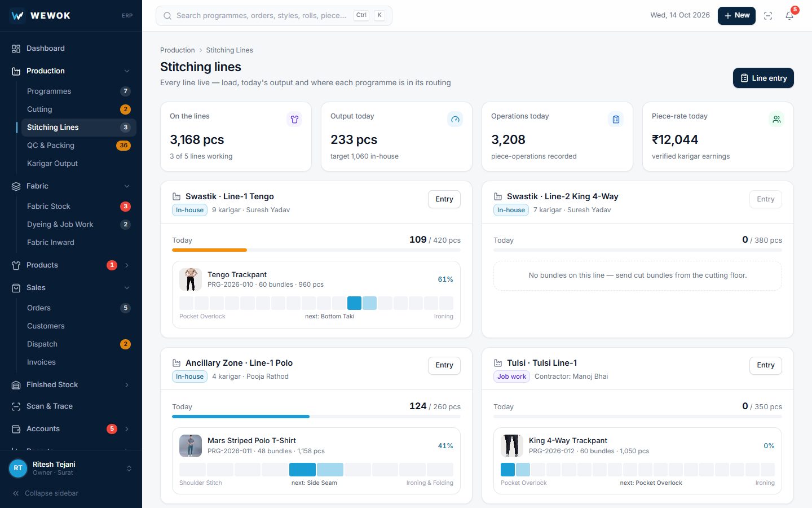Image resolution: width=812 pixels, height=508 pixels.
Task: Open Programmes in the sidebar
Action: [x=79, y=91]
